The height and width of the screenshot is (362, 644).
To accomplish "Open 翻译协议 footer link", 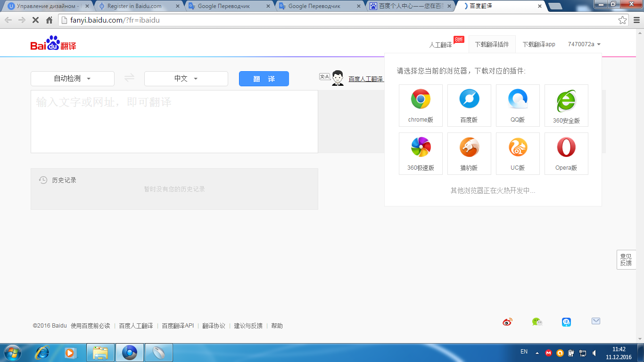I will [214, 326].
